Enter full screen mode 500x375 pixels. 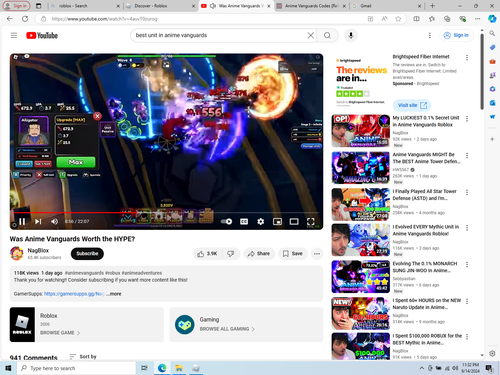point(311,221)
